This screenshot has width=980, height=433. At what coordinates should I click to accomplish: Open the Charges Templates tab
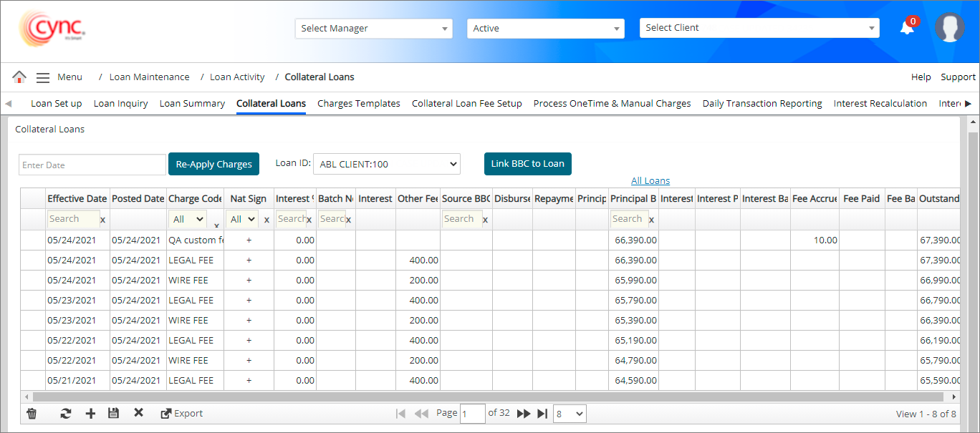[358, 104]
